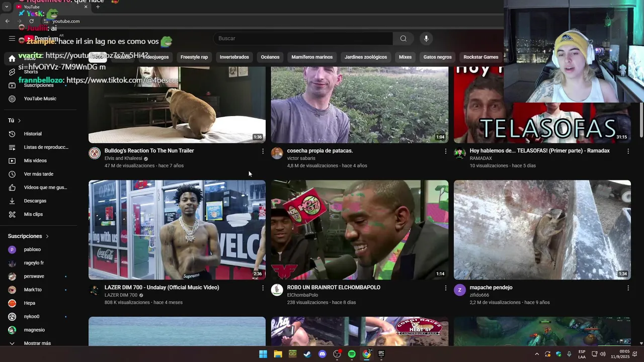
Task: Open Vídeos que me gustan
Action: click(38, 188)
